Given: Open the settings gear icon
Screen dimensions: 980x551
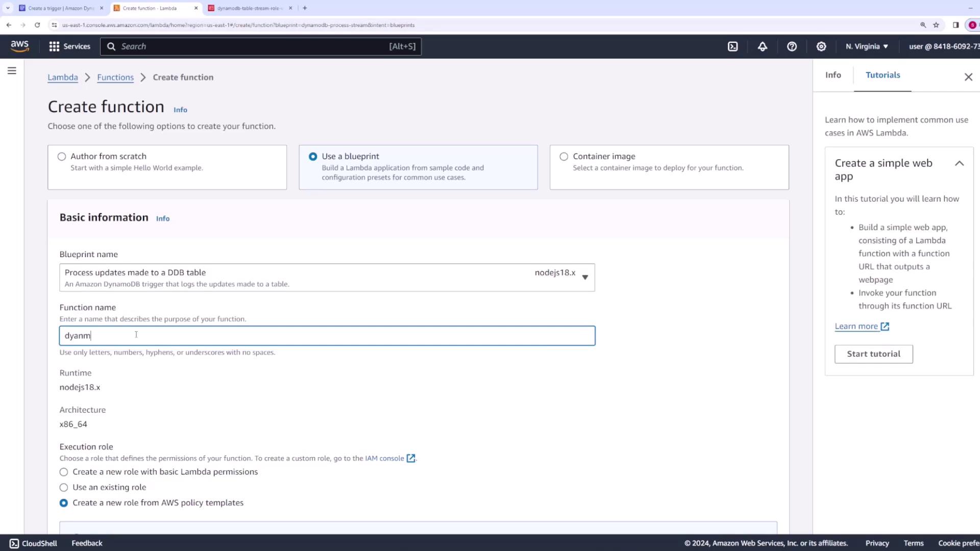Looking at the screenshot, I should [821, 46].
